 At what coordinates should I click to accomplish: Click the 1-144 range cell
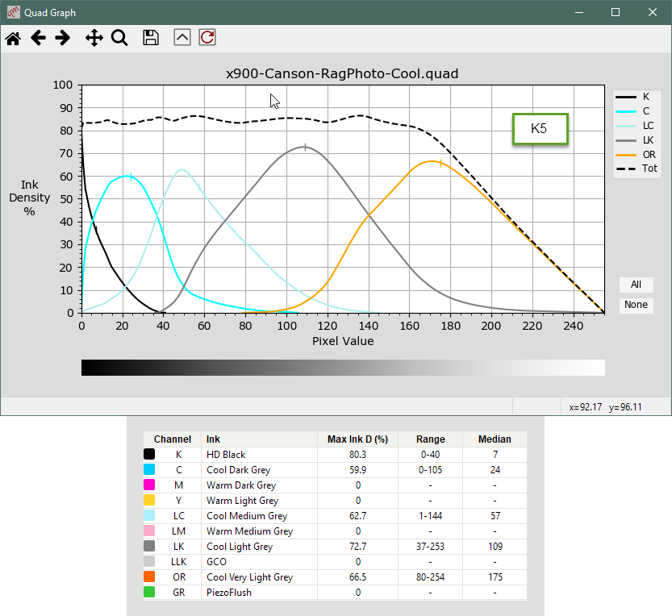tap(430, 516)
